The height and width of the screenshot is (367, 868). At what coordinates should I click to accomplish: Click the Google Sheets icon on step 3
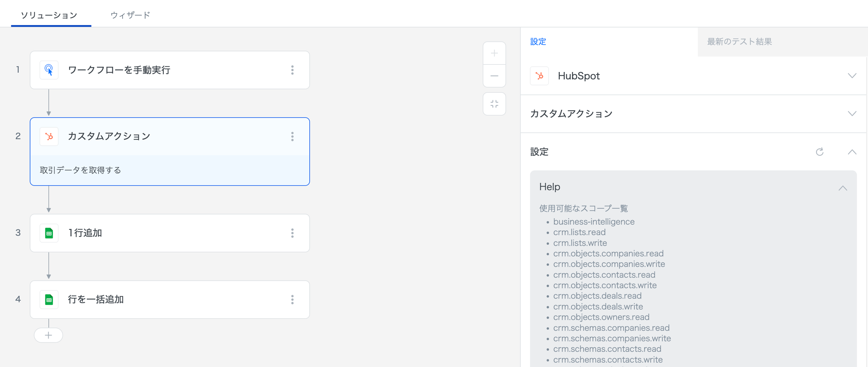49,233
